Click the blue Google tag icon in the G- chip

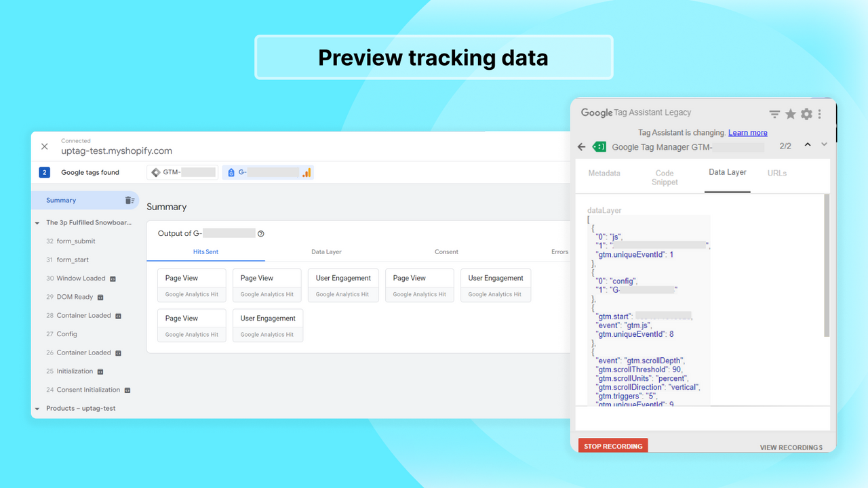tap(231, 173)
